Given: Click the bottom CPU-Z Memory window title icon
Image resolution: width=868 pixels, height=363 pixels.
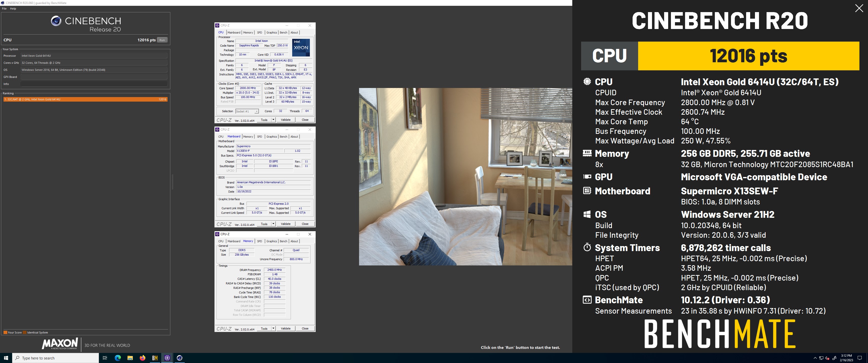Looking at the screenshot, I should point(217,234).
